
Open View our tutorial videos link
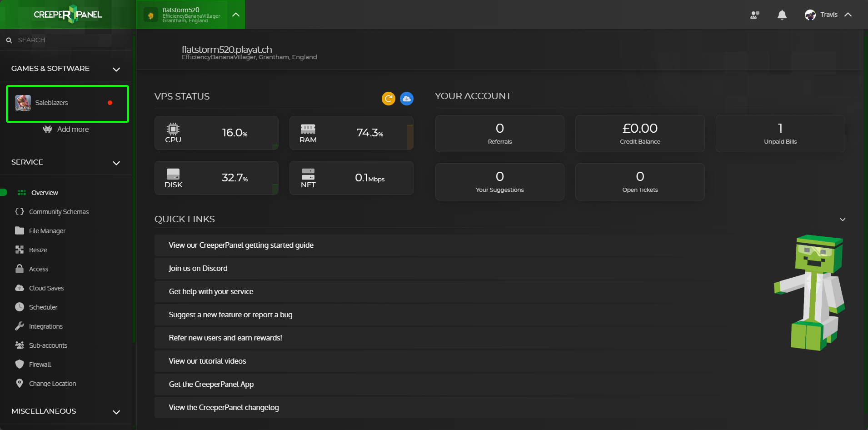208,361
